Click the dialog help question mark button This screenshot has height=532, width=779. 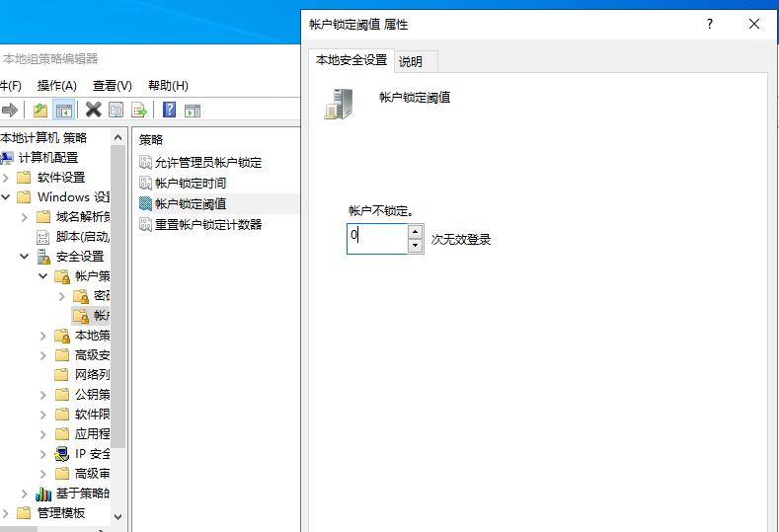click(x=710, y=24)
